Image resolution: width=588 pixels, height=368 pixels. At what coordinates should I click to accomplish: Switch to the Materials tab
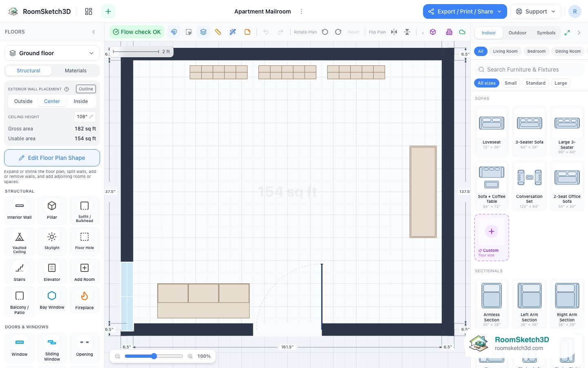pyautogui.click(x=76, y=71)
